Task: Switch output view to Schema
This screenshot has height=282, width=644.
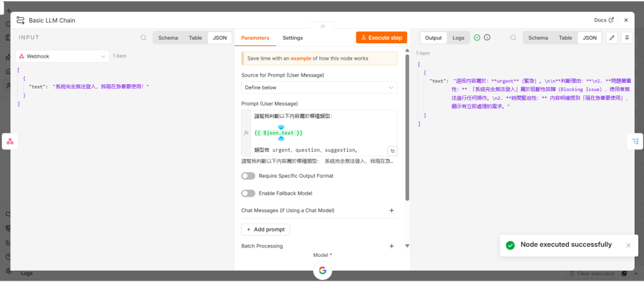Action: tap(538, 38)
